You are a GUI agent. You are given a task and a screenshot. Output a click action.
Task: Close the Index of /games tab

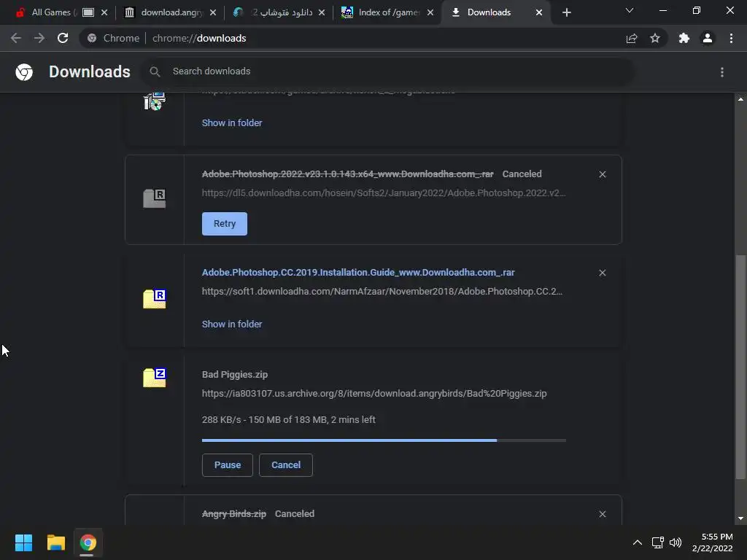point(430,12)
